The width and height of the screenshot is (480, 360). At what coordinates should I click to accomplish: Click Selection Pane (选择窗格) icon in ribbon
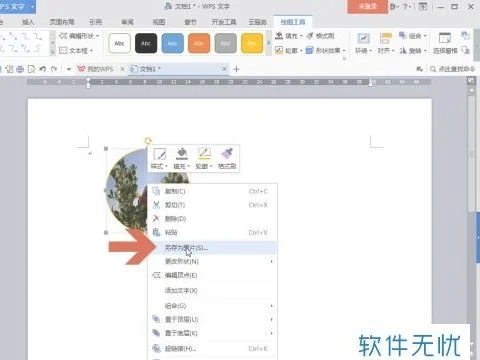[445, 38]
